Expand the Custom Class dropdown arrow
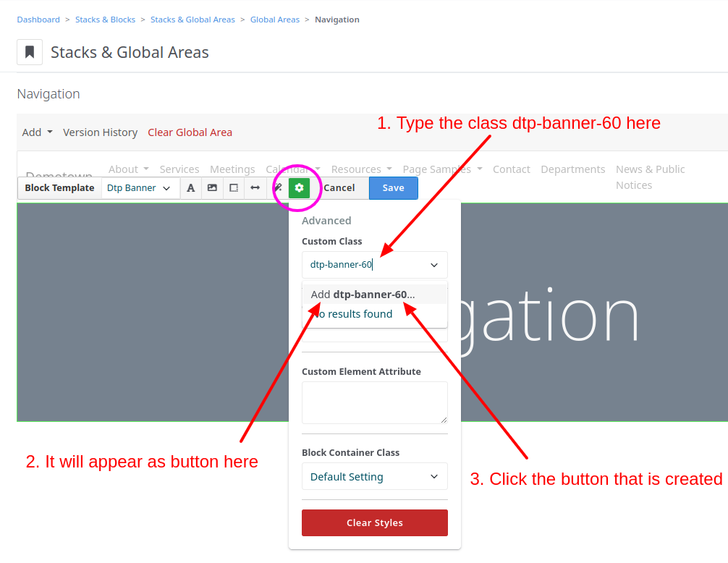This screenshot has width=728, height=563. pos(434,265)
